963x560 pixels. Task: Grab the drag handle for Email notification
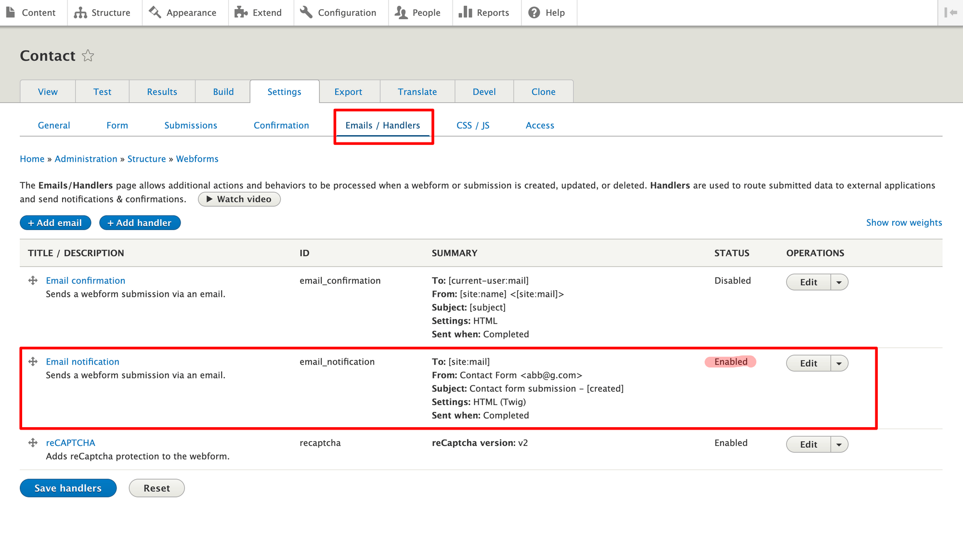click(x=33, y=362)
